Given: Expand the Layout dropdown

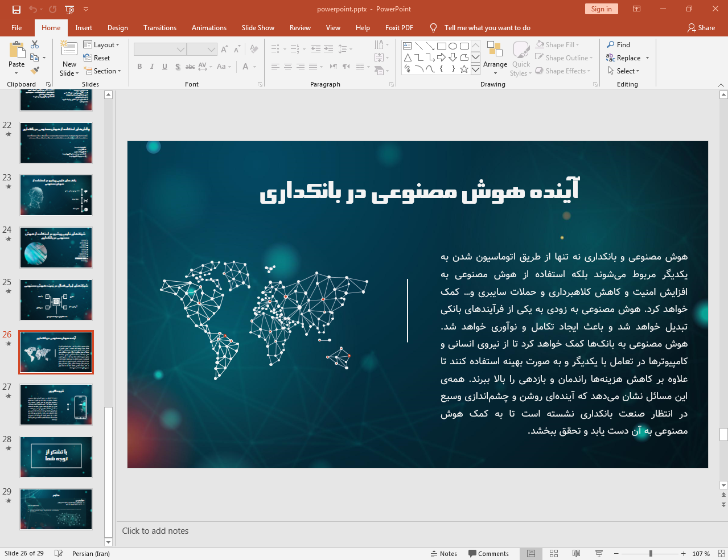Looking at the screenshot, I should click(x=101, y=45).
